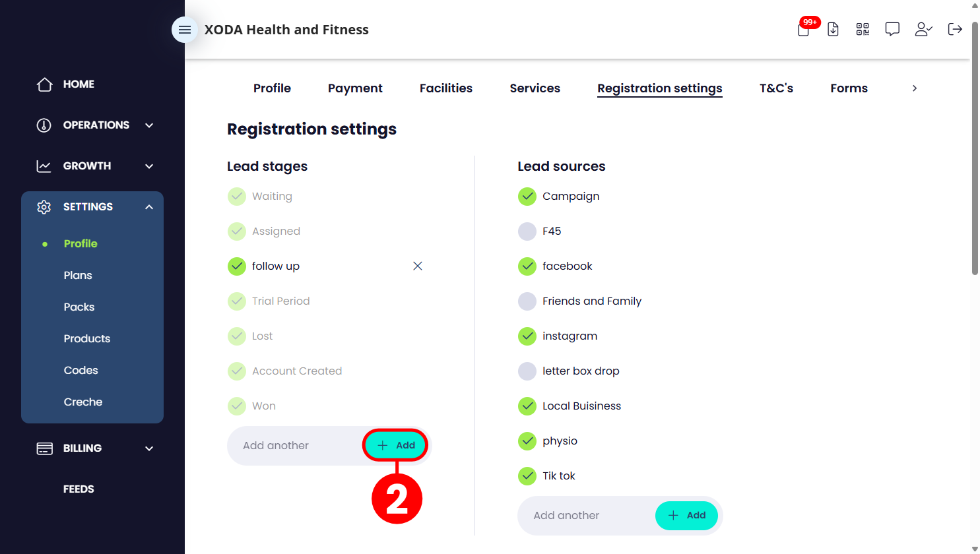Open Plans in the Settings submenu

(78, 276)
